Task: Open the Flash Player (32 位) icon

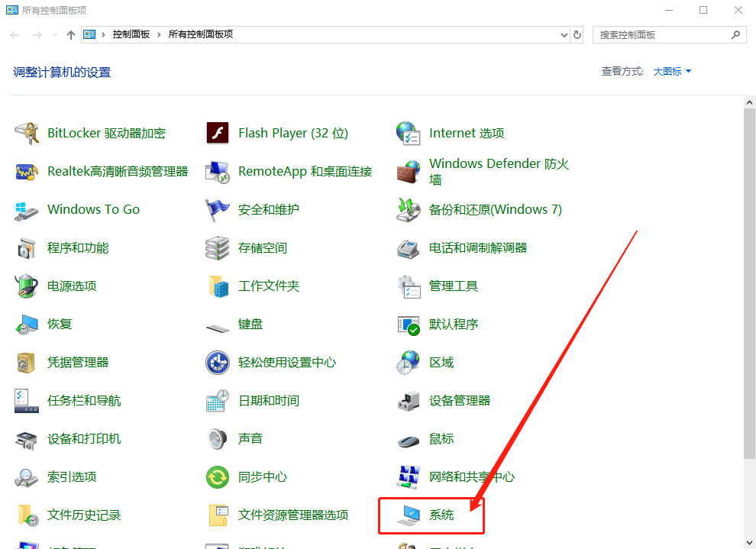Action: 218,133
